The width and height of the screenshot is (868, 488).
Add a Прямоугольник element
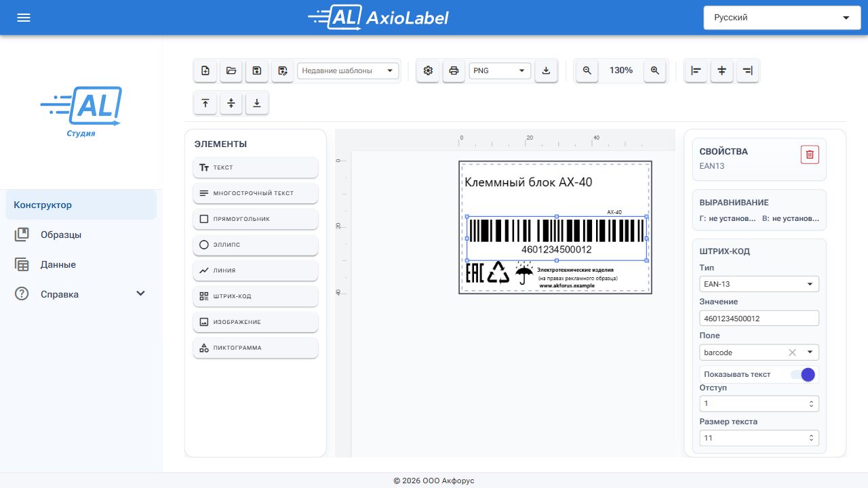(256, 219)
